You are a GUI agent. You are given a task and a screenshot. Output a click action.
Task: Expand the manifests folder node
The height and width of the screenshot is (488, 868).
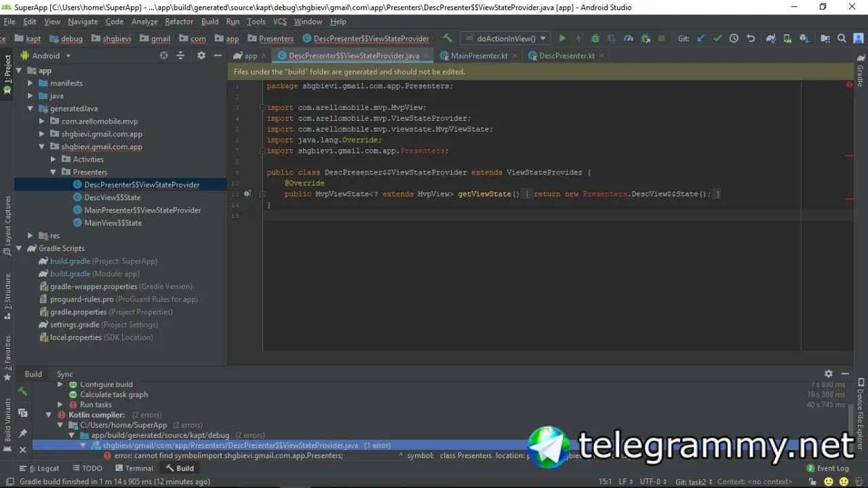pyautogui.click(x=31, y=83)
